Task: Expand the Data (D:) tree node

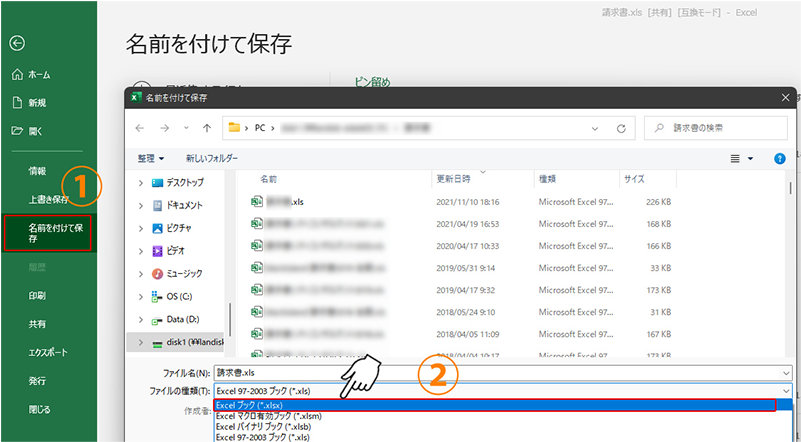Action: (x=141, y=320)
